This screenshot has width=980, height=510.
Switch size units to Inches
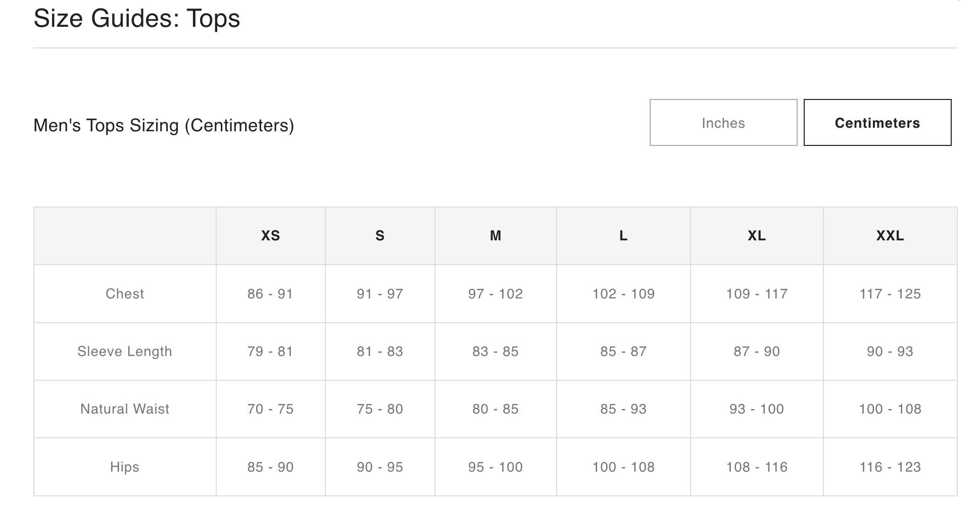[723, 123]
